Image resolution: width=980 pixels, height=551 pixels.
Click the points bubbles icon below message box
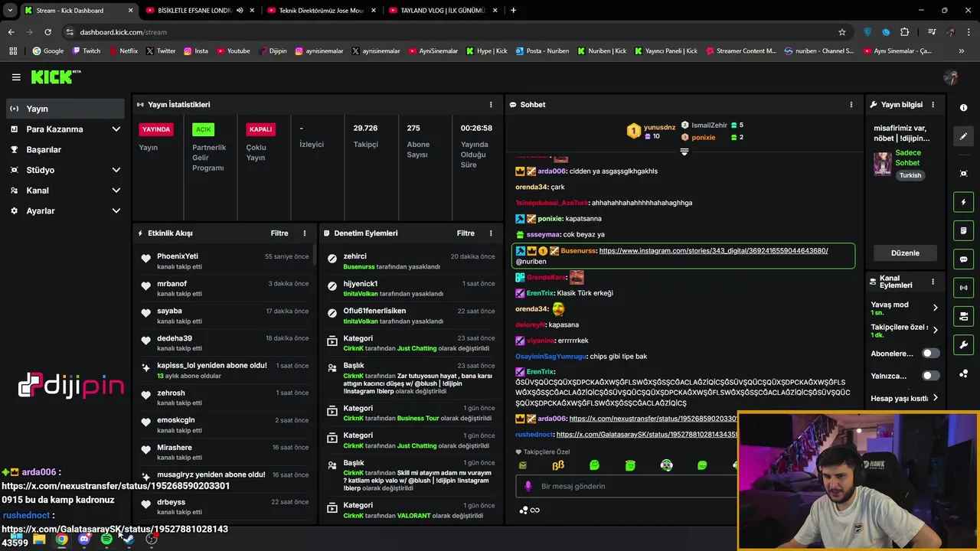point(524,510)
